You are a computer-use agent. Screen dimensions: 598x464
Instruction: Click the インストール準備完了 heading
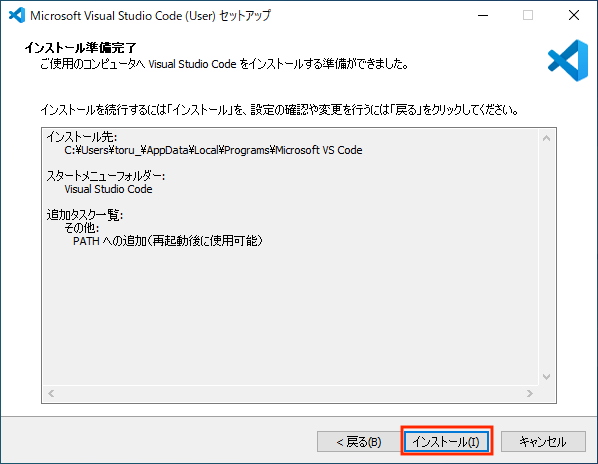tap(80, 48)
